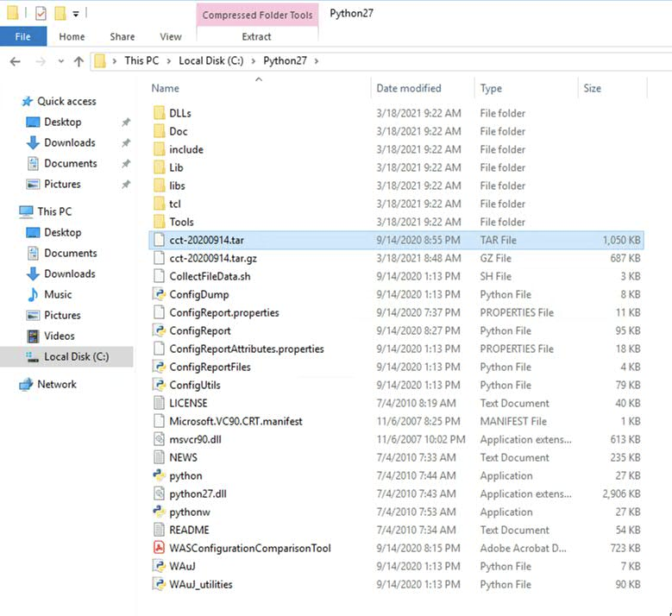Open pinned Desktop under Quick access
This screenshot has width=672, height=616.
pos(63,123)
